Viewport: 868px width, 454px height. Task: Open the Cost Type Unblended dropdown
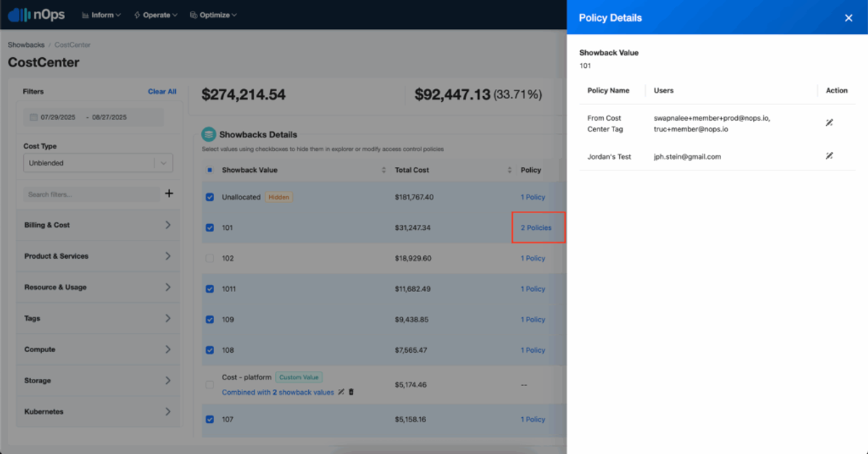pos(98,163)
